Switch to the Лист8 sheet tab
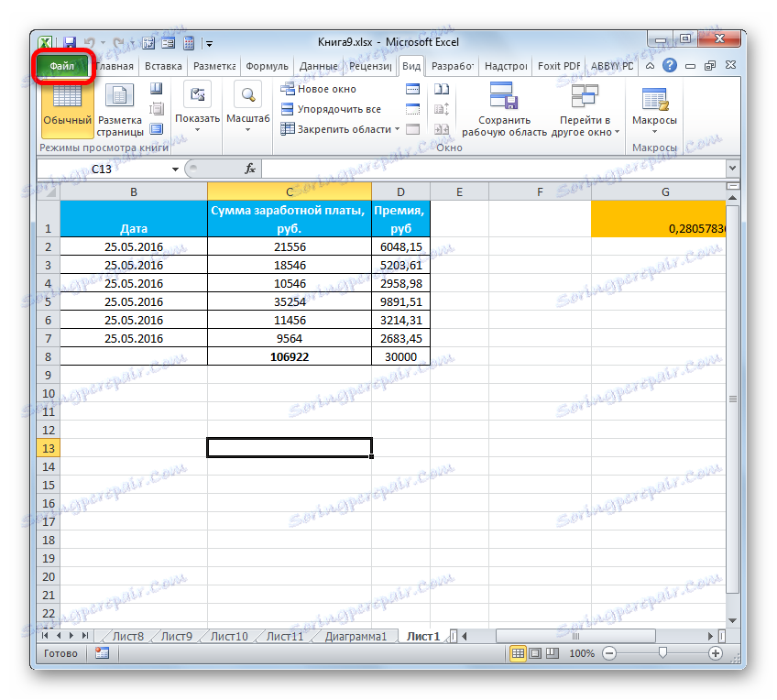 click(x=128, y=636)
